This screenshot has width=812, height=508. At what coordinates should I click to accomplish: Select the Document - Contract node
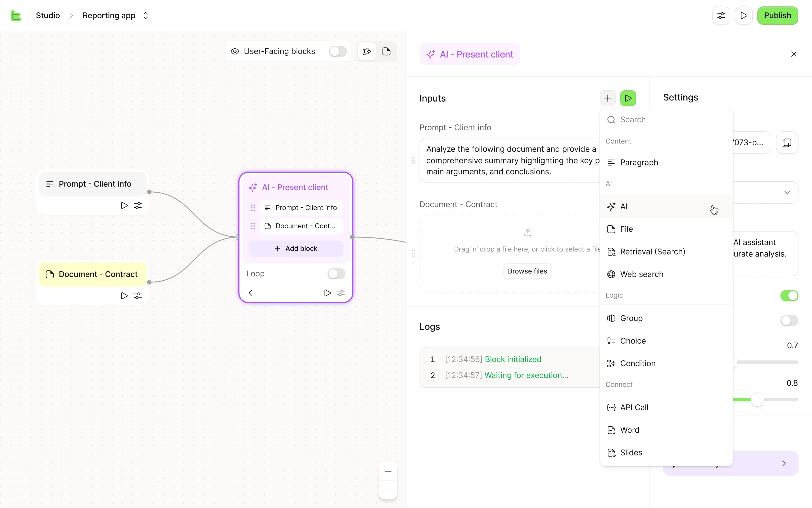pos(93,274)
